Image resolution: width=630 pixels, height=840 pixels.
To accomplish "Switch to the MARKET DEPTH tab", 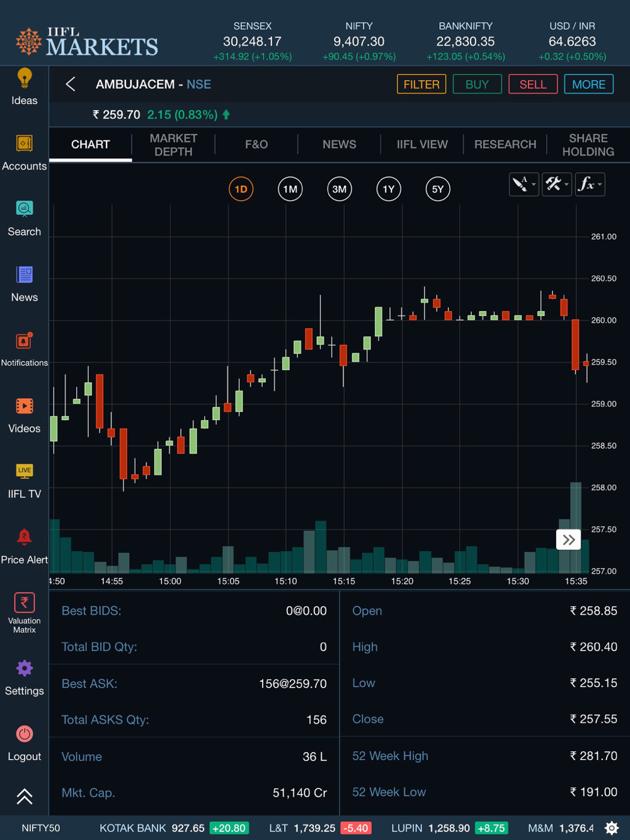I will (173, 144).
